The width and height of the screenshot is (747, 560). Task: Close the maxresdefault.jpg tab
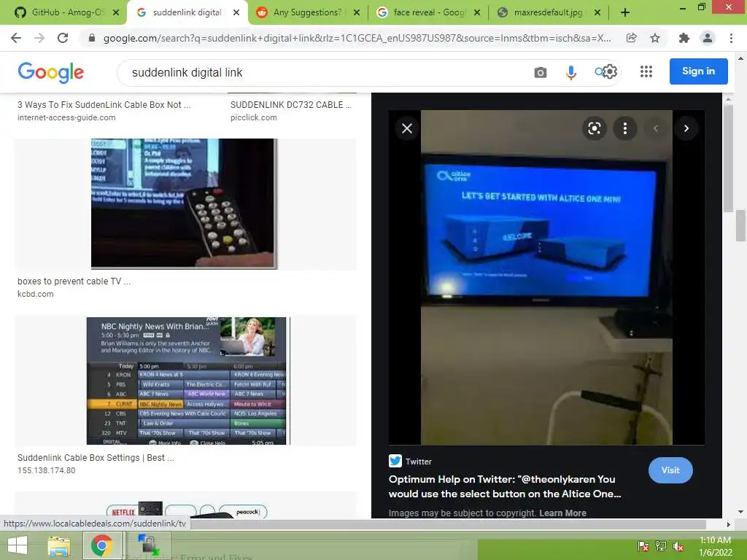tap(597, 13)
